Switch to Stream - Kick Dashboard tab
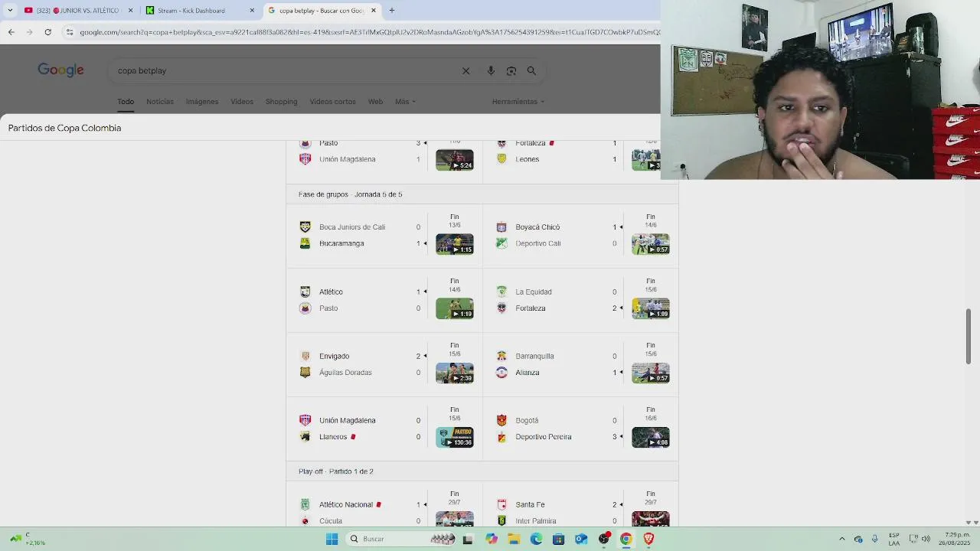This screenshot has height=551, width=980. coord(199,11)
